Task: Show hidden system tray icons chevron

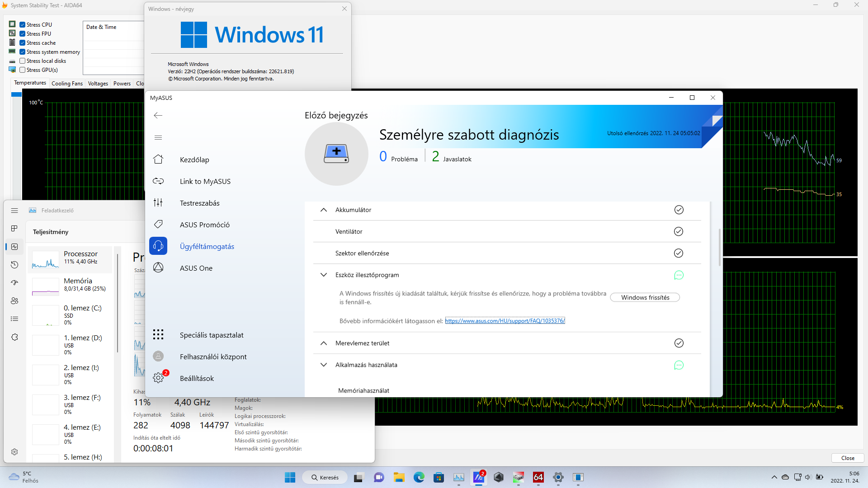Action: 774,477
